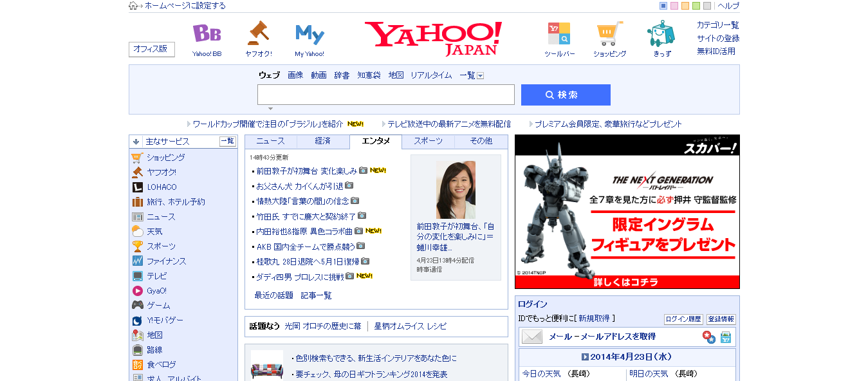Open the カテゴリ一覧 link
This screenshot has width=868, height=381.
[x=718, y=25]
